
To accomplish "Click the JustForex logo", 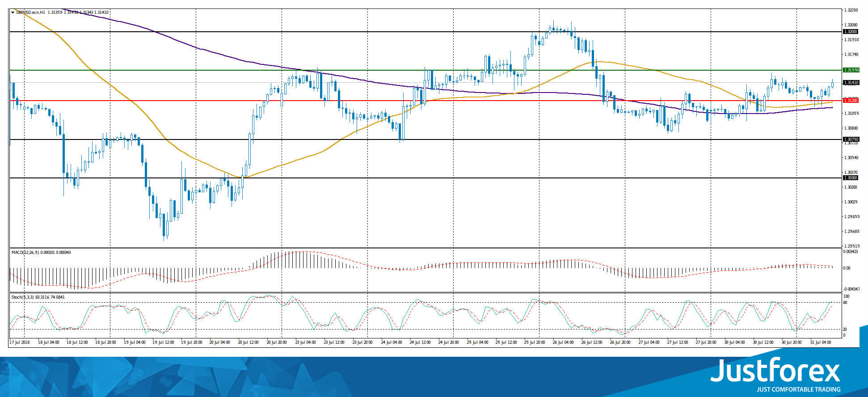I will (775, 370).
